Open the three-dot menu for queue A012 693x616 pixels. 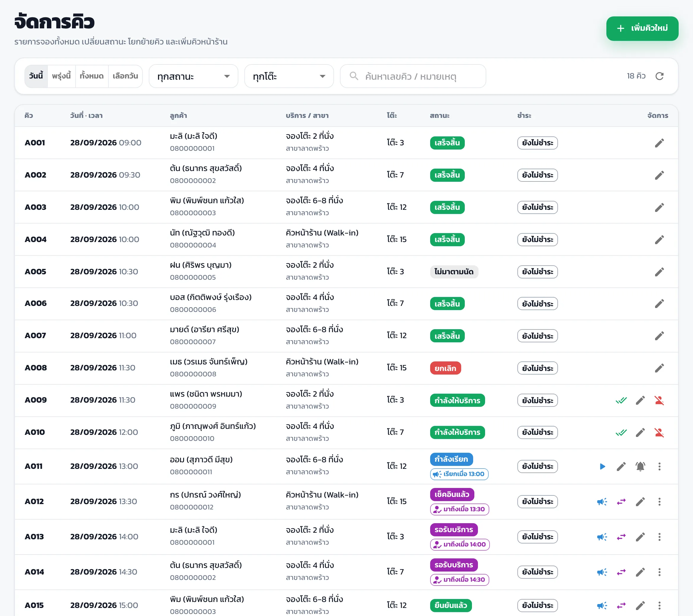coord(659,501)
